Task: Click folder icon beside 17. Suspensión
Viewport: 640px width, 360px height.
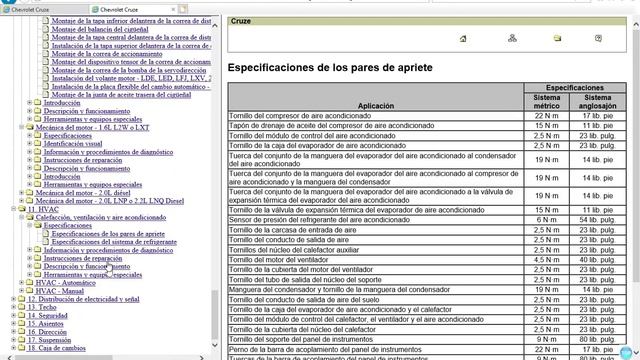Action: pos(22,340)
